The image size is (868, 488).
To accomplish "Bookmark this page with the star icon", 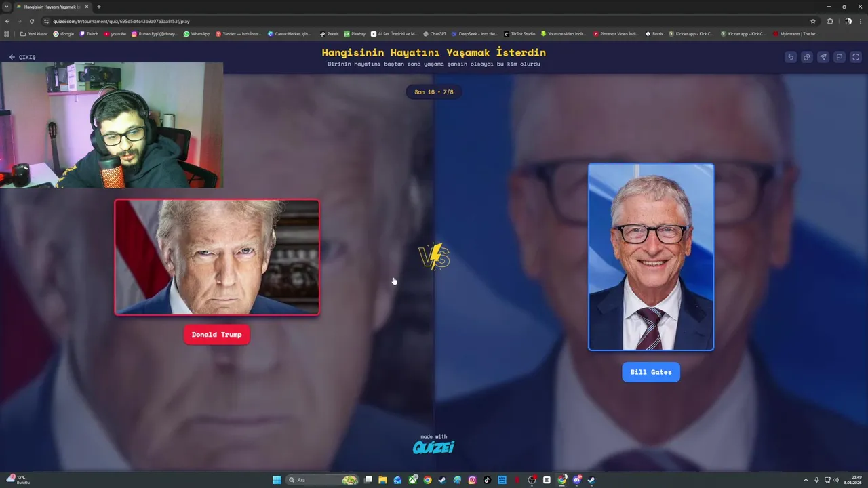I will point(813,21).
